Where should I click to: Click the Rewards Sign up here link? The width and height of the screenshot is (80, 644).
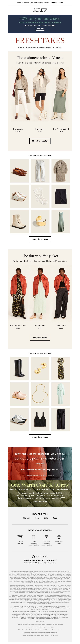(53, 470)
